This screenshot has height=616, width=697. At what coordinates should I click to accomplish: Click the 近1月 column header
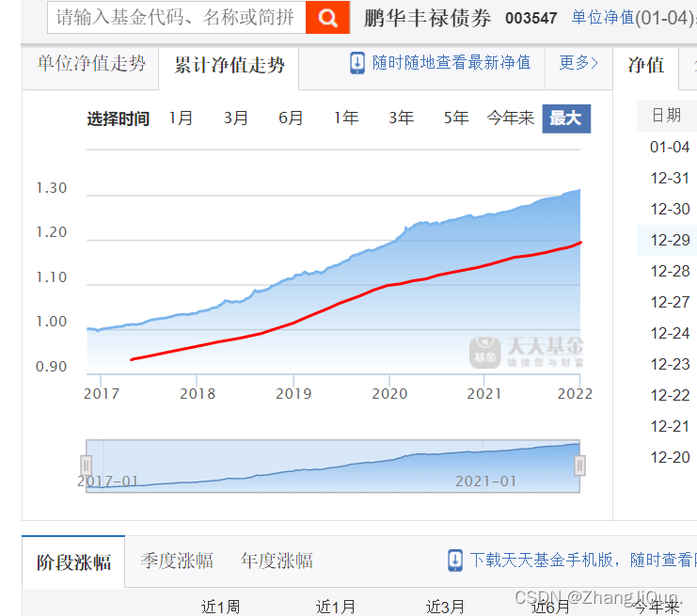click(x=336, y=607)
